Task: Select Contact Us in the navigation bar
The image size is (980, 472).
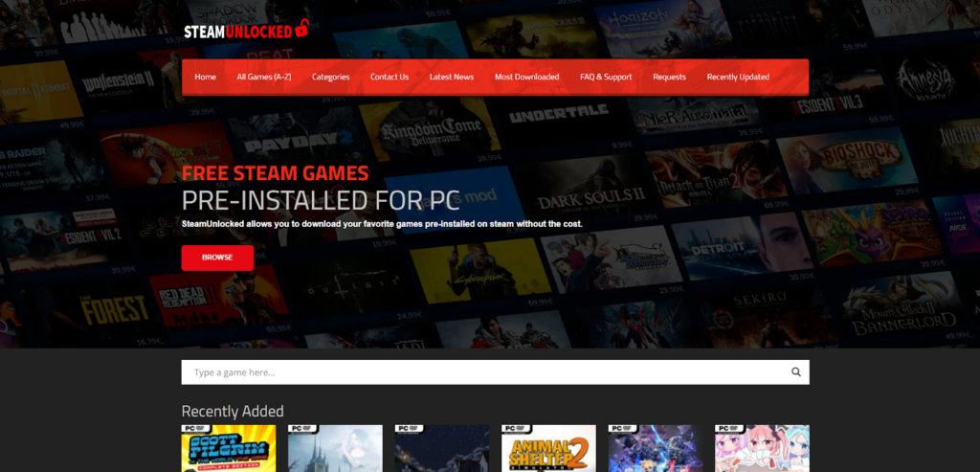Action: click(x=390, y=77)
